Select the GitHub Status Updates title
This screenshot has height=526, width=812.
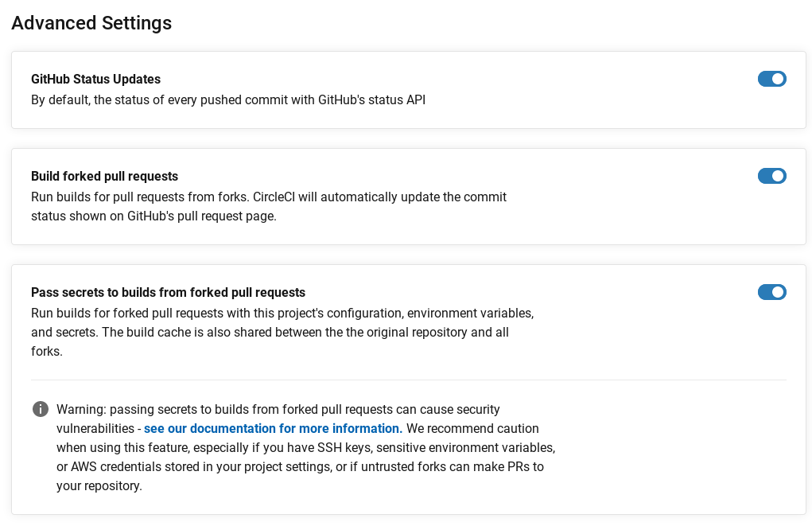95,79
